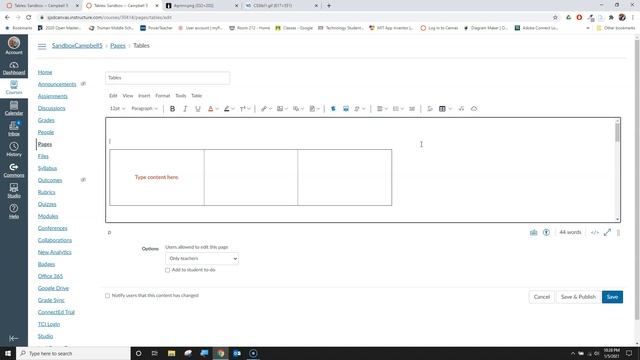Toggle fullscreen editor icon
Screen dimensions: 640x360
[607, 232]
